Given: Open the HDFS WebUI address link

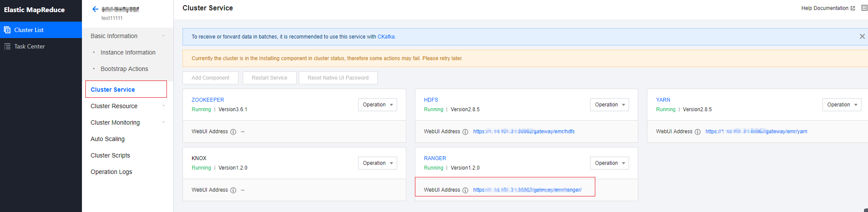Looking at the screenshot, I should point(524,132).
